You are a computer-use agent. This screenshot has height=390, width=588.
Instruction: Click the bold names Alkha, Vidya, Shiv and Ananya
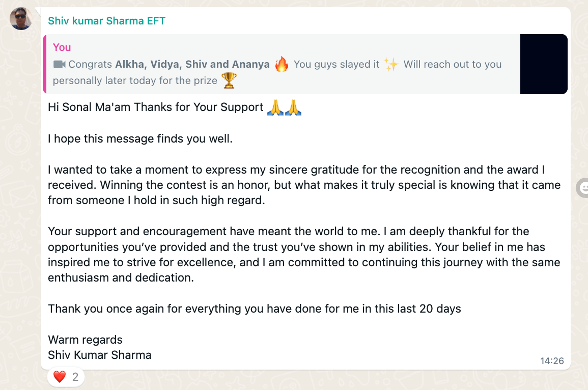click(x=192, y=65)
